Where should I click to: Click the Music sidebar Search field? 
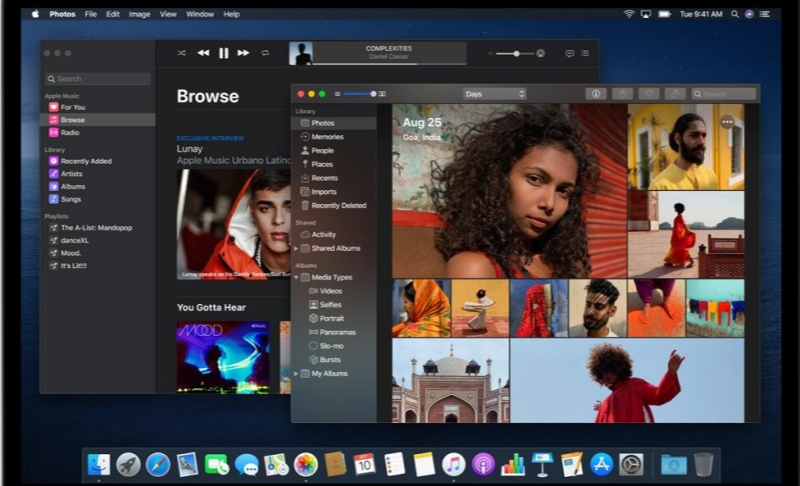click(97, 79)
